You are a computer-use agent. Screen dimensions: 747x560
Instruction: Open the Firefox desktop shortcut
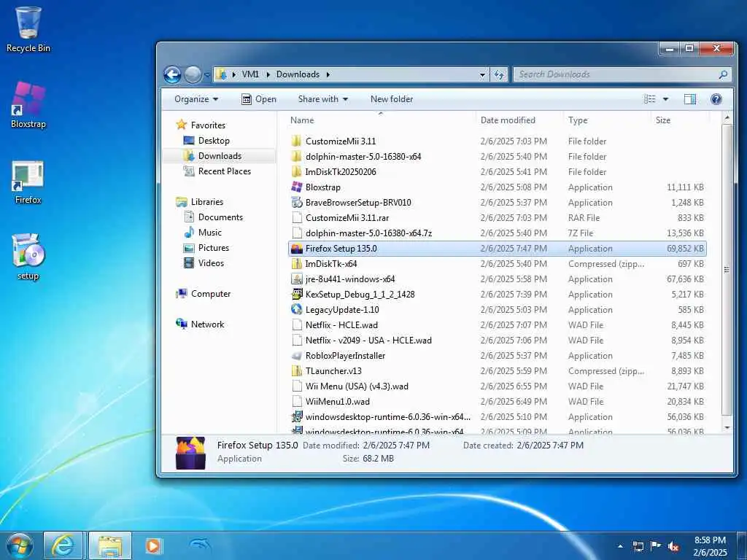pos(28,182)
